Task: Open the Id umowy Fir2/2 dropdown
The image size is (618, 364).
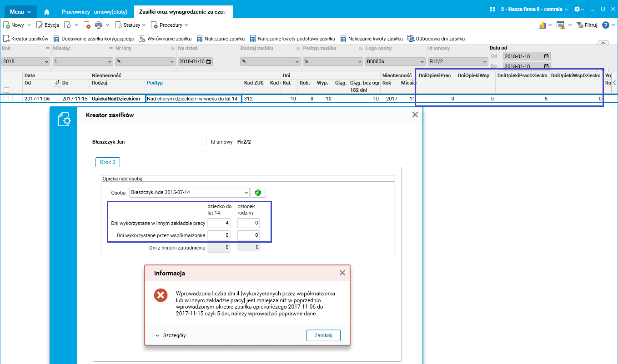Action: [457, 61]
